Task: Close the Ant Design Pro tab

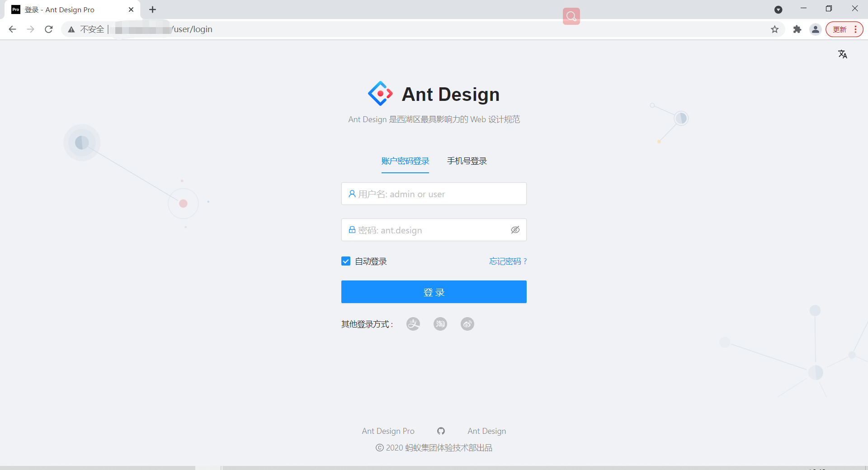Action: point(131,9)
